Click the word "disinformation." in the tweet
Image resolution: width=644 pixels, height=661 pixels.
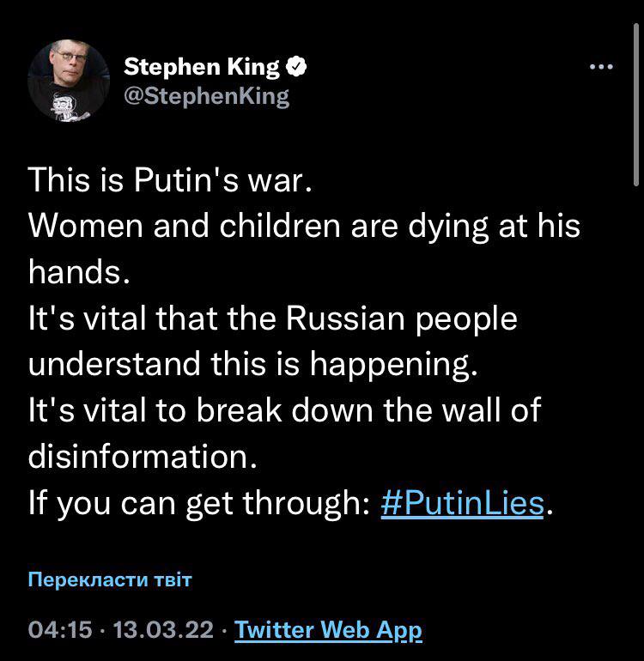(x=143, y=456)
